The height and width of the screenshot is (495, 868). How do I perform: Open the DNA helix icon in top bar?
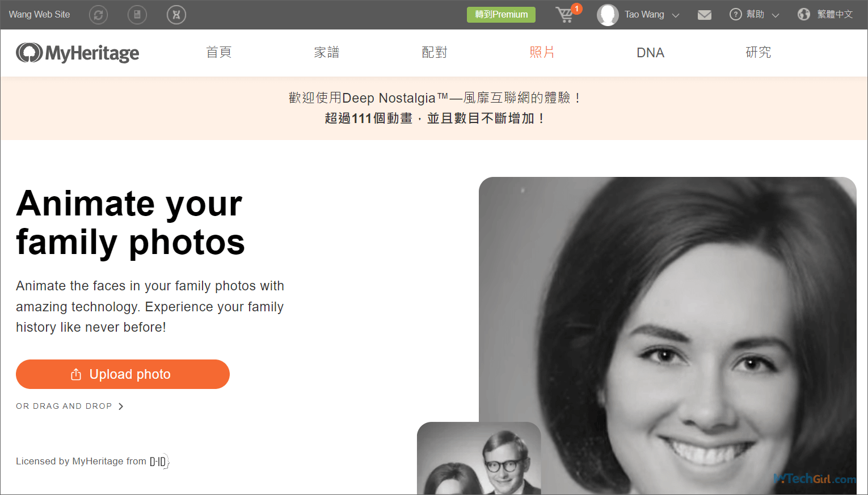[x=176, y=15]
